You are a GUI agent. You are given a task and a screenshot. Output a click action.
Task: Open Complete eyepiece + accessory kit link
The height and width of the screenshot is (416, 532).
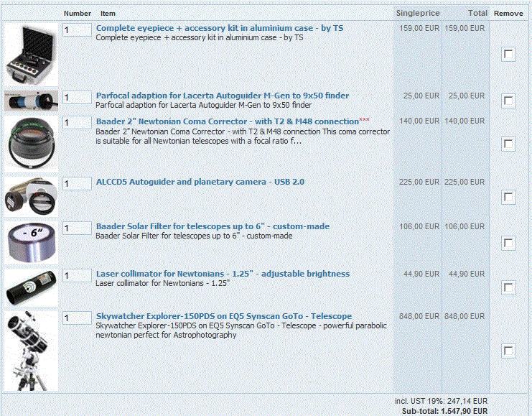coord(220,28)
